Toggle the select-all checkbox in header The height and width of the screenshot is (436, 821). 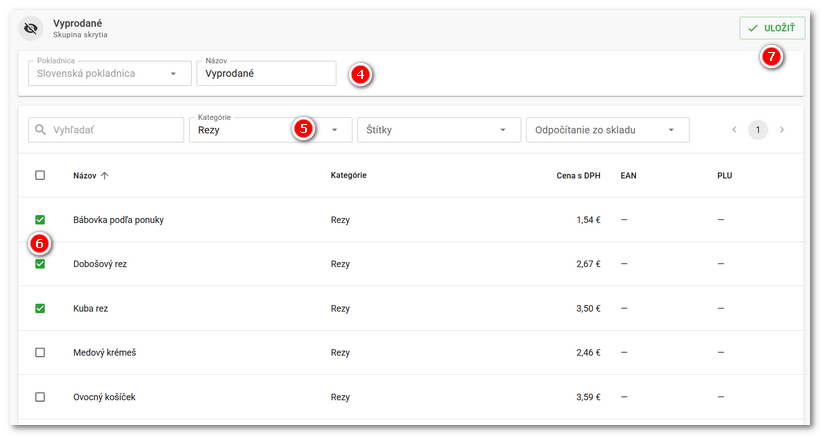click(x=40, y=175)
